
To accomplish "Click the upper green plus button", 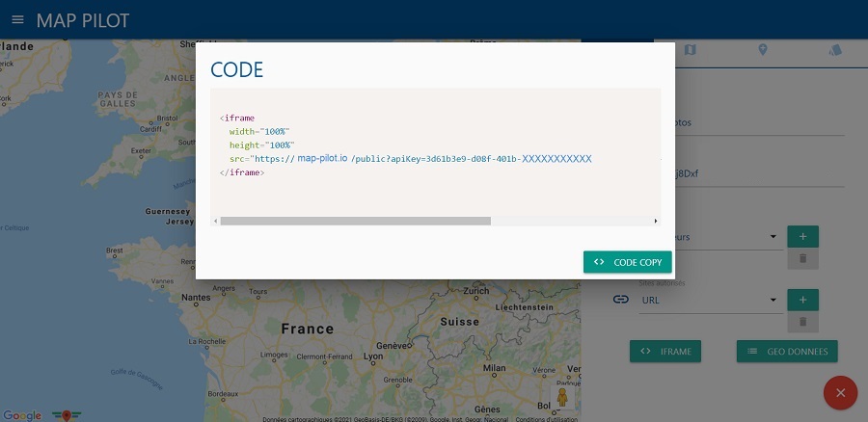I will tap(802, 236).
